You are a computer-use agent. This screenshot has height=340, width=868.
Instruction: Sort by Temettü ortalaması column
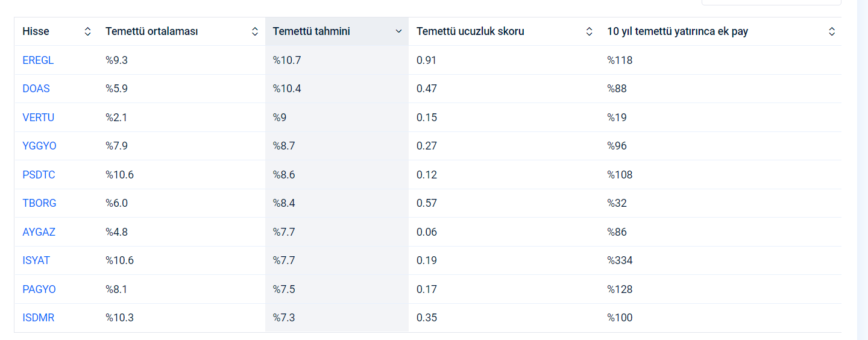tap(255, 31)
